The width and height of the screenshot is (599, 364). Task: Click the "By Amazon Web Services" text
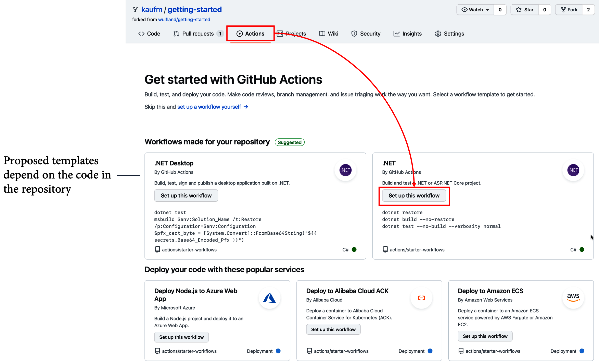point(485,300)
